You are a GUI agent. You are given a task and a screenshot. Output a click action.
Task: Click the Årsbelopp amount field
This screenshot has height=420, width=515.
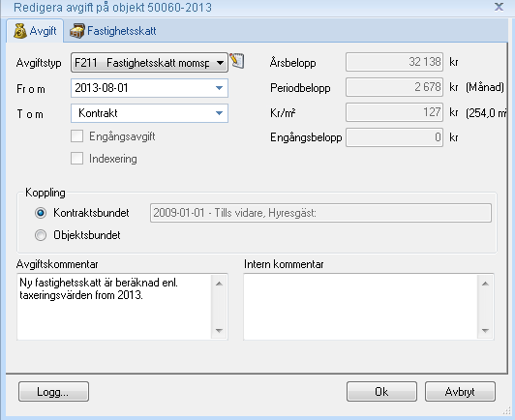[x=394, y=62]
